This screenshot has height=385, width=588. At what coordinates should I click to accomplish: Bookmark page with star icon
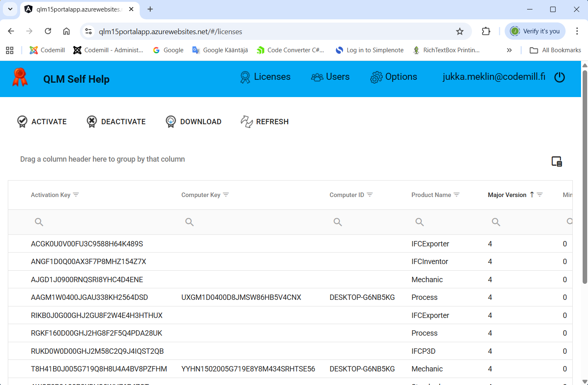460,31
